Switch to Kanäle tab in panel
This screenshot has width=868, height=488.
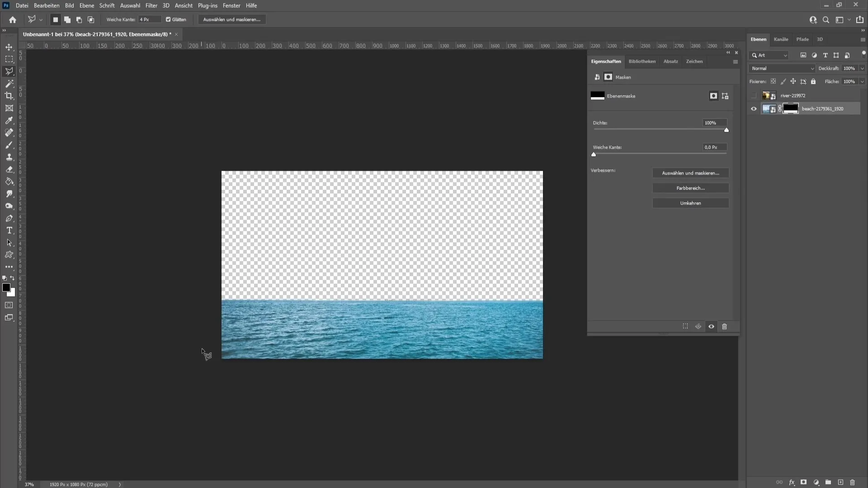(x=781, y=39)
